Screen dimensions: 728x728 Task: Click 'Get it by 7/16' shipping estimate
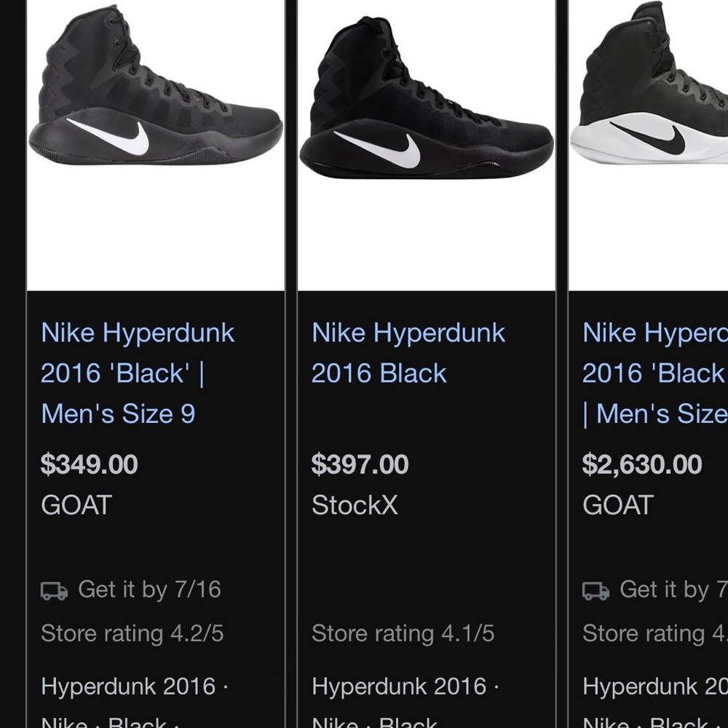coord(150,590)
